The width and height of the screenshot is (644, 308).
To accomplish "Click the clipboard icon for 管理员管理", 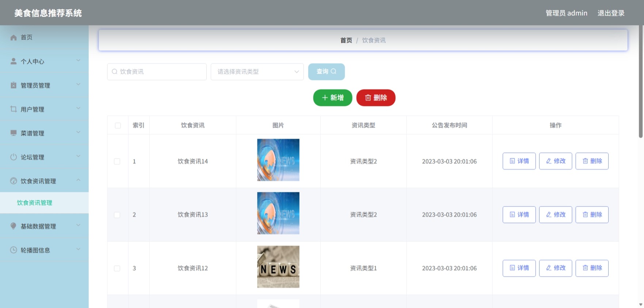I will coord(14,85).
